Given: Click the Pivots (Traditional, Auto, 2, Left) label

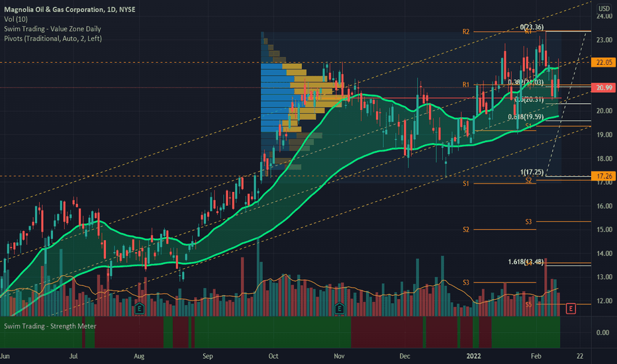Looking at the screenshot, I should [x=53, y=38].
